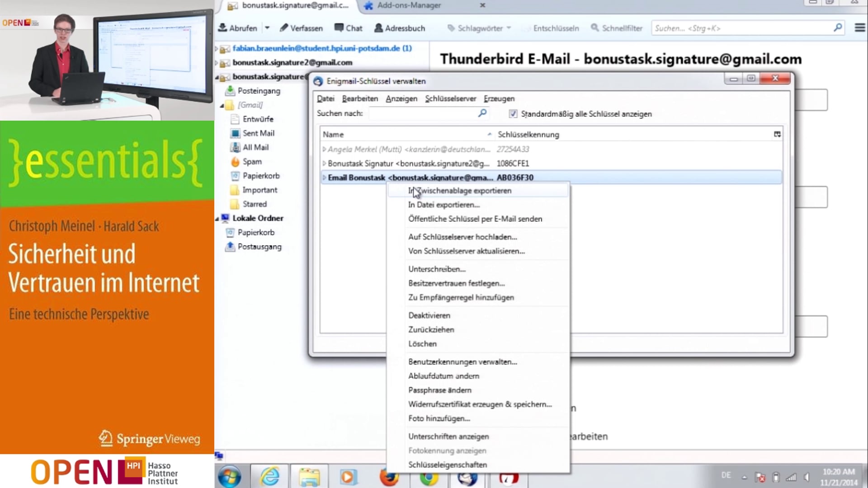This screenshot has height=488, width=868.
Task: Open Schlüsseleigenschaften from context menu
Action: click(478, 465)
